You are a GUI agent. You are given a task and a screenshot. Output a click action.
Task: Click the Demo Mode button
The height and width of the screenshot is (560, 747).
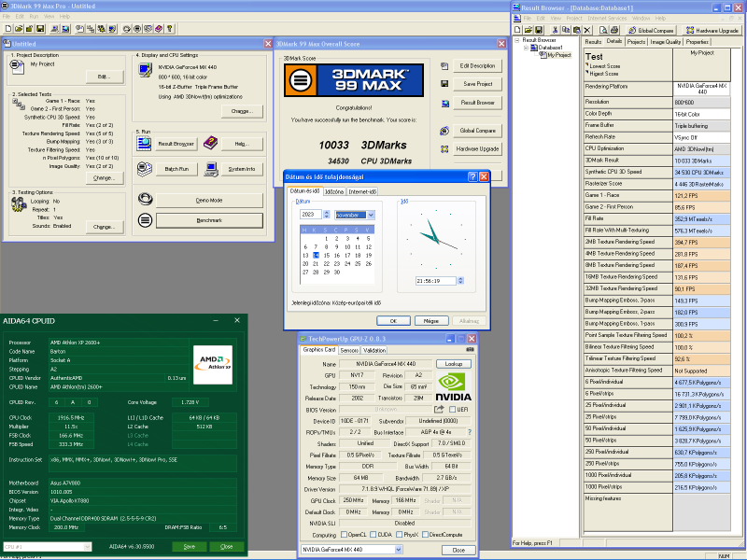209,201
